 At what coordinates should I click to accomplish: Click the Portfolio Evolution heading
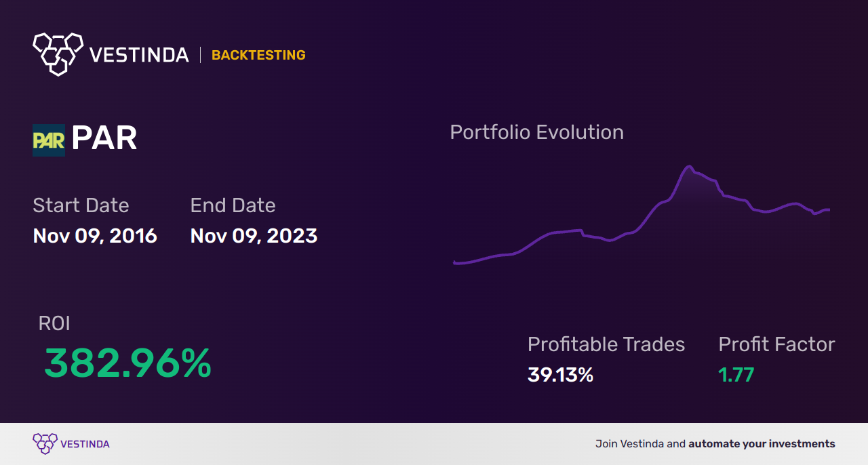point(536,132)
